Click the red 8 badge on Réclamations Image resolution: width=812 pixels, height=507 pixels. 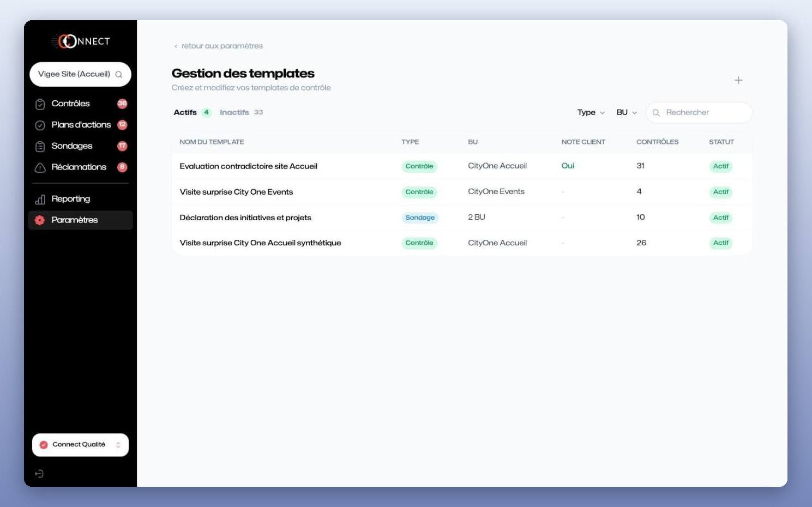pyautogui.click(x=122, y=167)
